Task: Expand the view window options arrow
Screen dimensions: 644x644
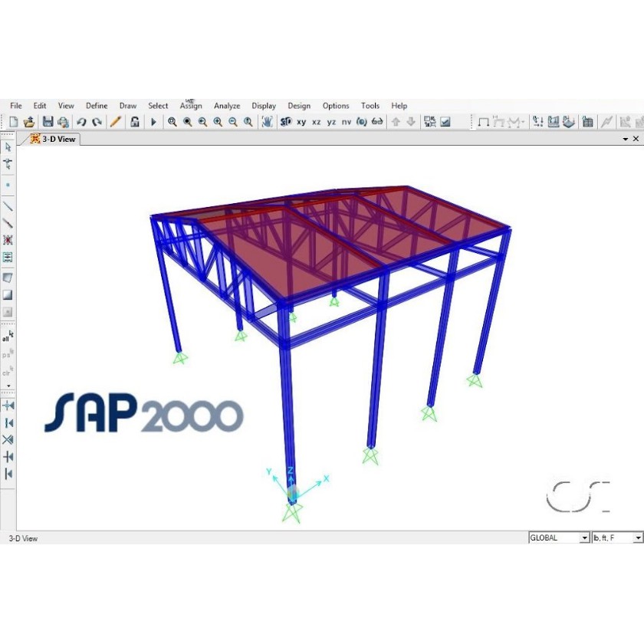Action: tap(625, 139)
